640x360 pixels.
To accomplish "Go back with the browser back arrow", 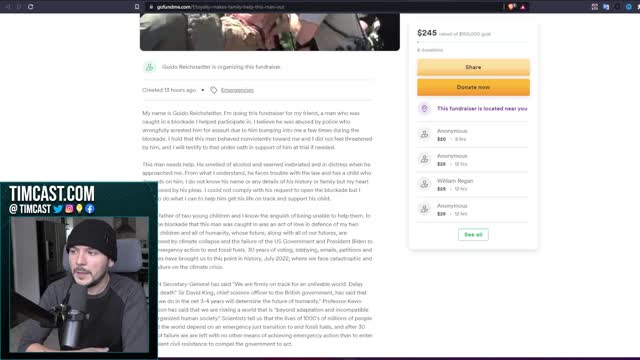I will tap(7, 7).
